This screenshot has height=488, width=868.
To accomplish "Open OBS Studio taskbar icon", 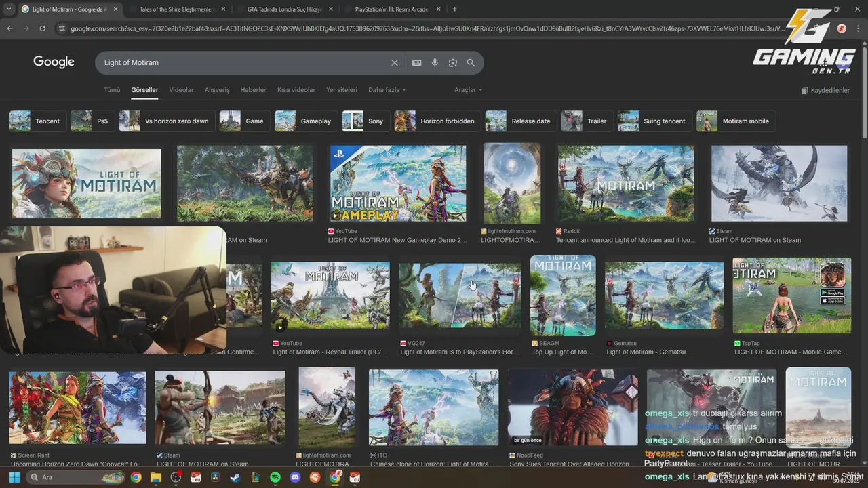I will (176, 477).
